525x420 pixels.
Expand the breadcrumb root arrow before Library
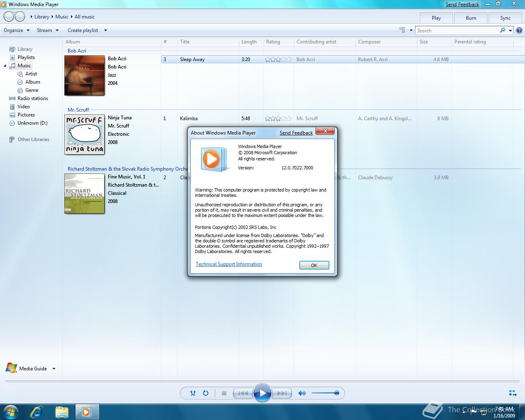pyautogui.click(x=31, y=17)
